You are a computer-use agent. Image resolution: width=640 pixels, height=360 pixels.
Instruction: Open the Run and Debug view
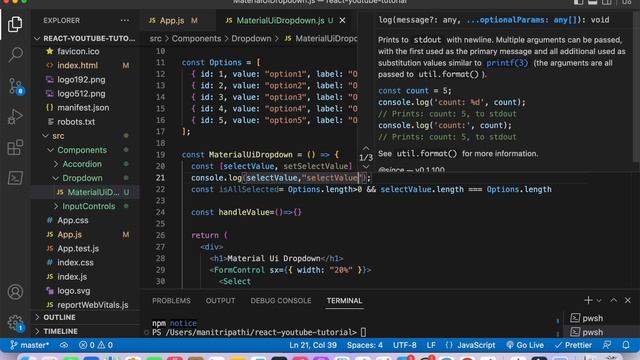click(15, 117)
